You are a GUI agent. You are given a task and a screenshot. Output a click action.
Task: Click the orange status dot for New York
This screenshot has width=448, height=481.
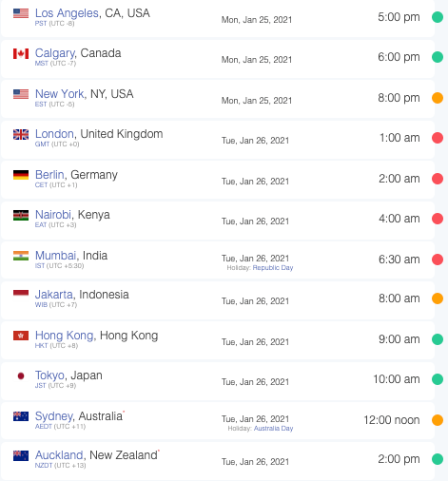pyautogui.click(x=438, y=98)
